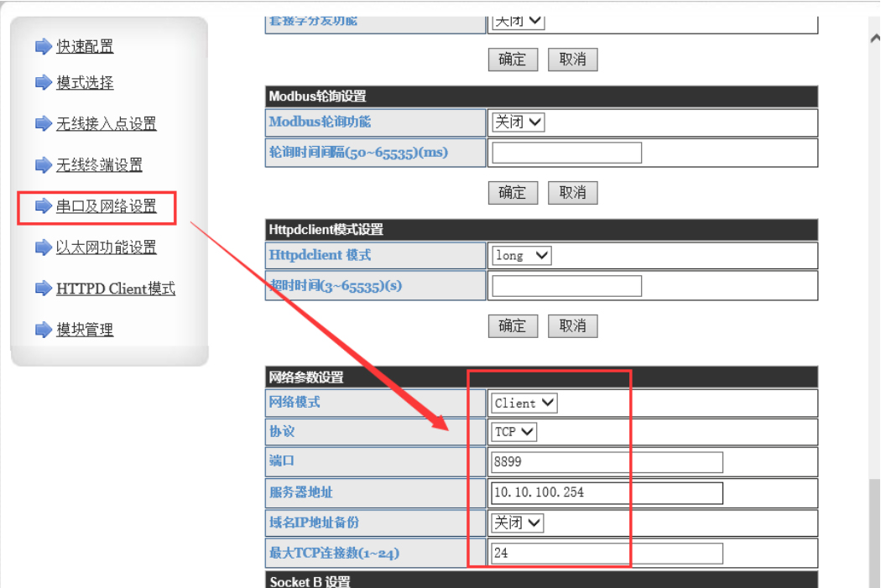Click the 端口 field showing 8899
The height and width of the screenshot is (588, 881).
tap(607, 462)
